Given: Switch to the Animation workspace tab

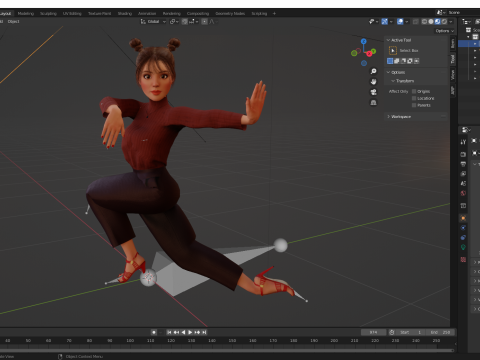Looking at the screenshot, I should (147, 13).
